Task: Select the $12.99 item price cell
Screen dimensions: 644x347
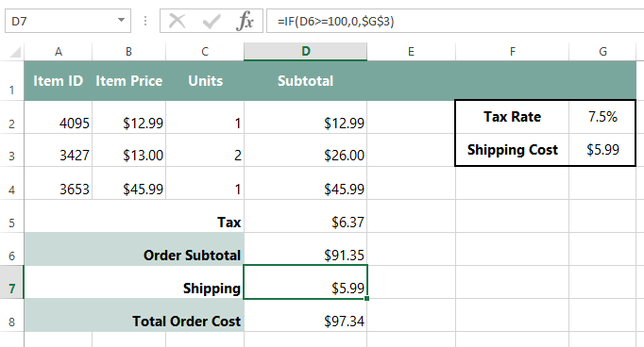Action: tap(129, 117)
